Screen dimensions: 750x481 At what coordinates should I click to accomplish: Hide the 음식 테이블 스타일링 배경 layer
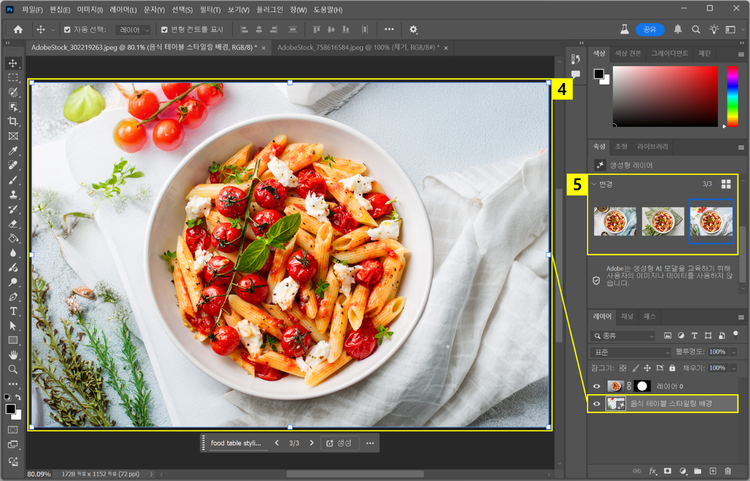pos(596,404)
